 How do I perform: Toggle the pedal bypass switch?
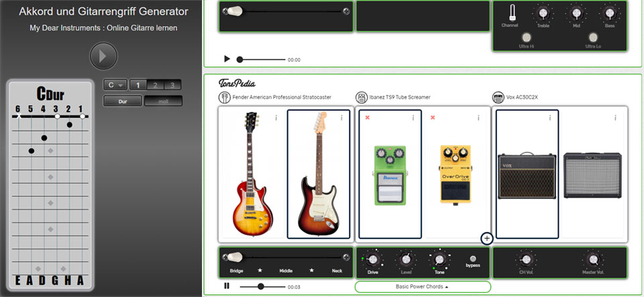473,259
